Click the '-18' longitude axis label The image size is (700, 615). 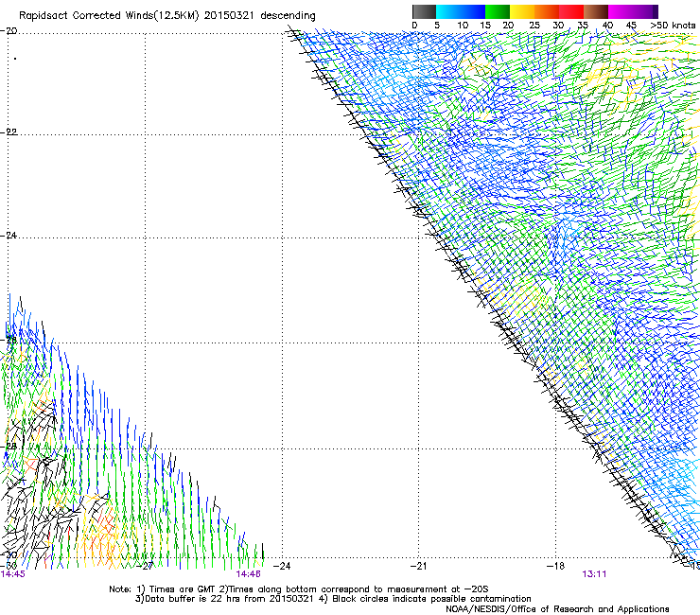(x=555, y=566)
